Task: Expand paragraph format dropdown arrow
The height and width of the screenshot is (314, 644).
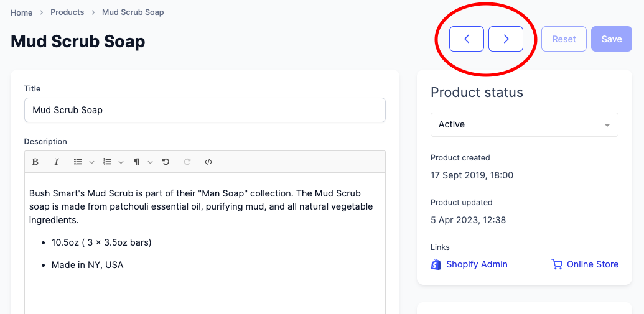Action: coord(151,162)
